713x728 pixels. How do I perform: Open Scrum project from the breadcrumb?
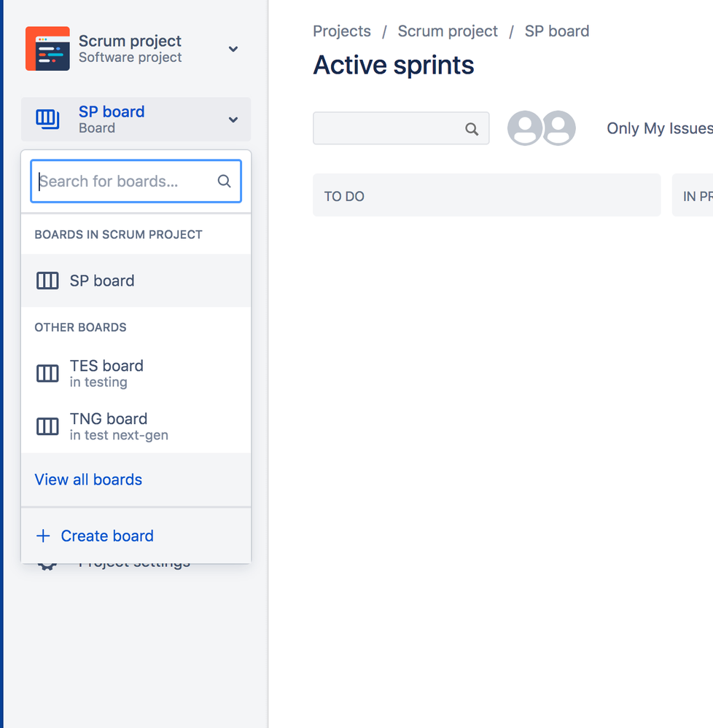[447, 31]
